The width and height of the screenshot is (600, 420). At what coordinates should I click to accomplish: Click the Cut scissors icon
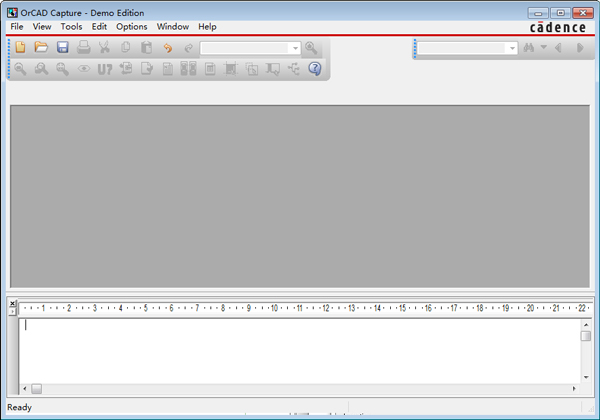pos(104,48)
